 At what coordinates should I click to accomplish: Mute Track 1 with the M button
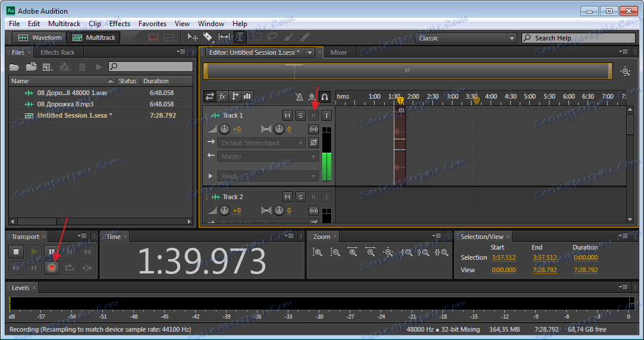(x=288, y=115)
